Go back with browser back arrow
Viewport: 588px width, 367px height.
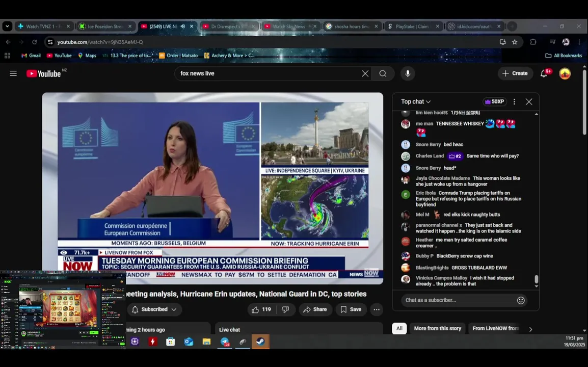click(8, 42)
